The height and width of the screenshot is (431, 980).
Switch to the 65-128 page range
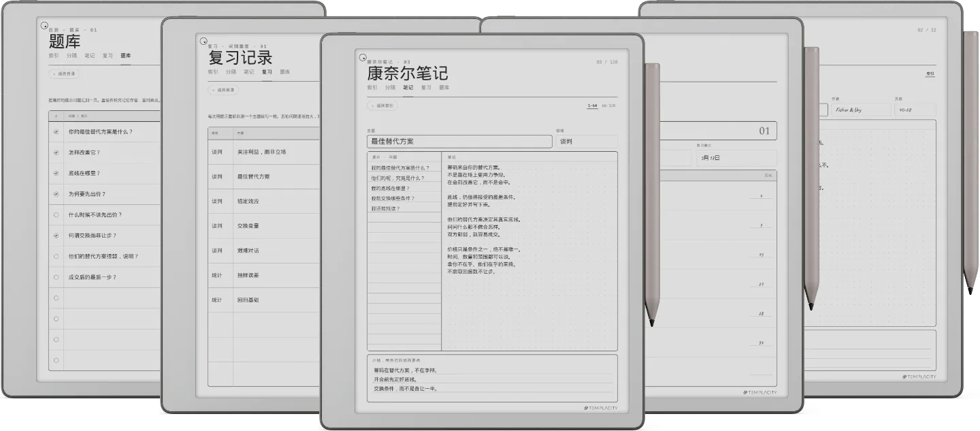[609, 106]
